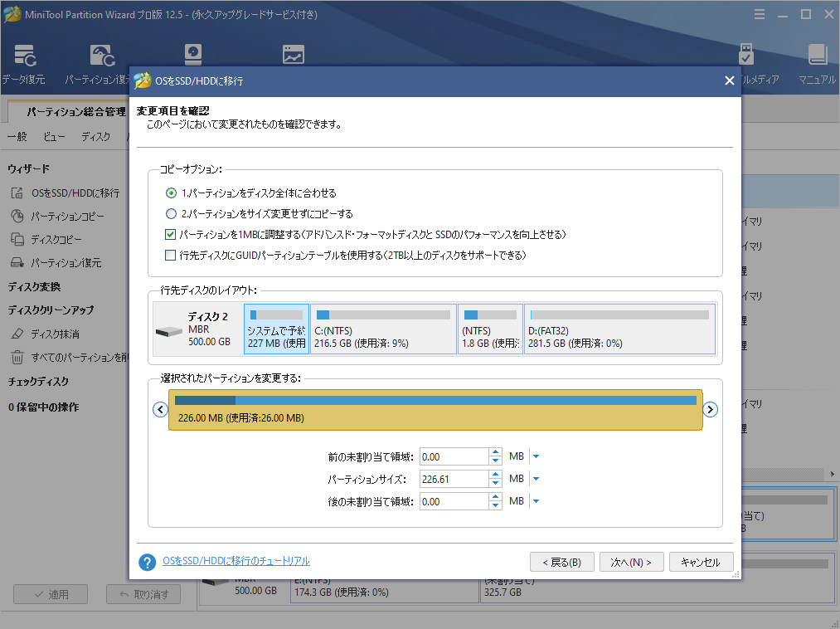Go to next partition with right arrow
The height and width of the screenshot is (629, 840).
click(x=710, y=410)
